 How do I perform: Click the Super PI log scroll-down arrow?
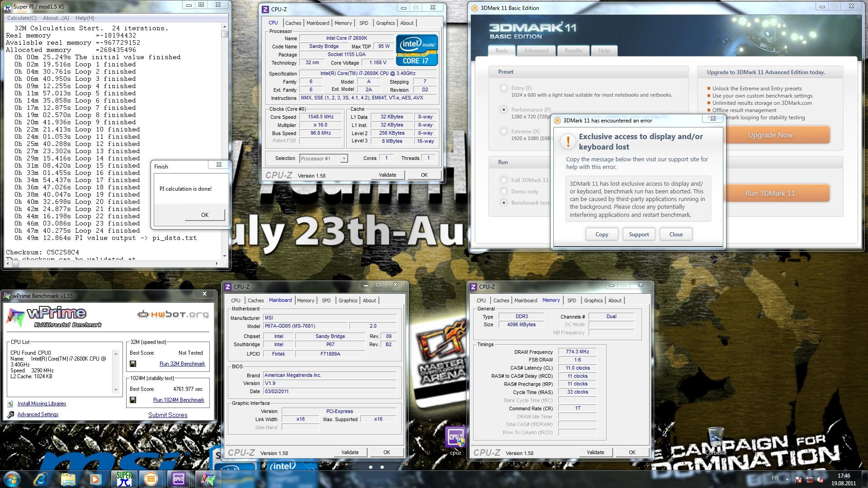pyautogui.click(x=224, y=256)
